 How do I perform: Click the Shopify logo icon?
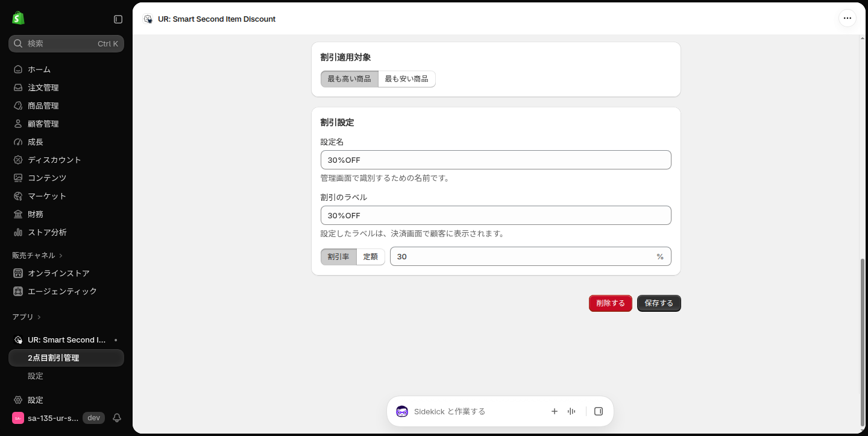[18, 18]
